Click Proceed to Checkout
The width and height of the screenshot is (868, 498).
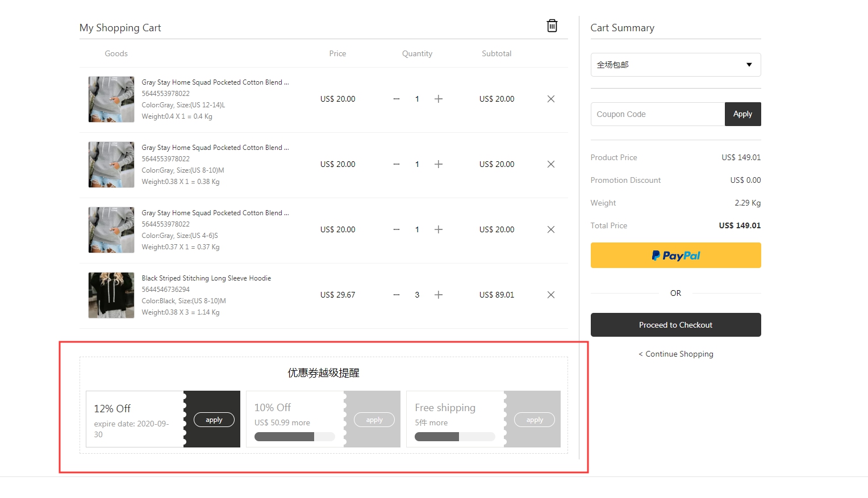[x=675, y=325]
